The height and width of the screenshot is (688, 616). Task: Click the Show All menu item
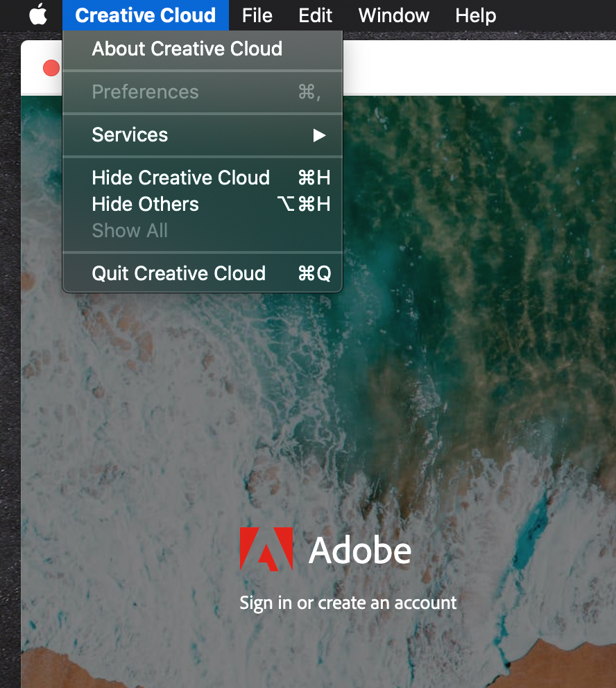click(130, 231)
